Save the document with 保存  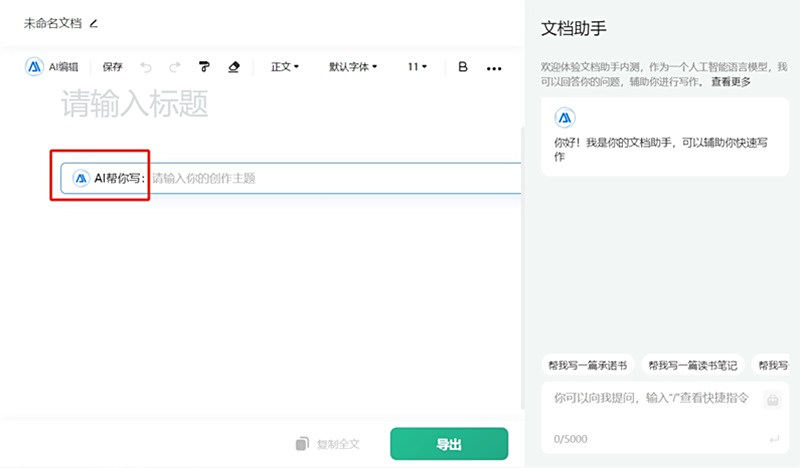[x=112, y=67]
